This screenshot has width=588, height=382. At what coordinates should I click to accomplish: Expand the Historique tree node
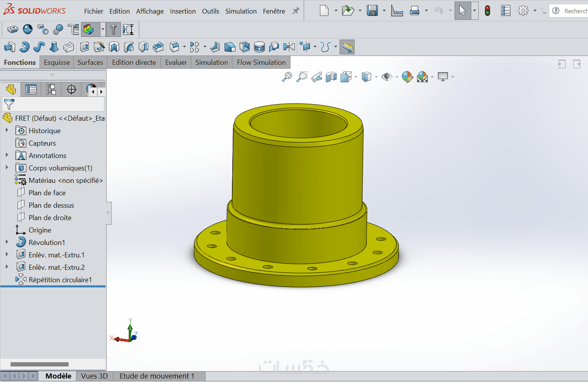[x=7, y=130]
